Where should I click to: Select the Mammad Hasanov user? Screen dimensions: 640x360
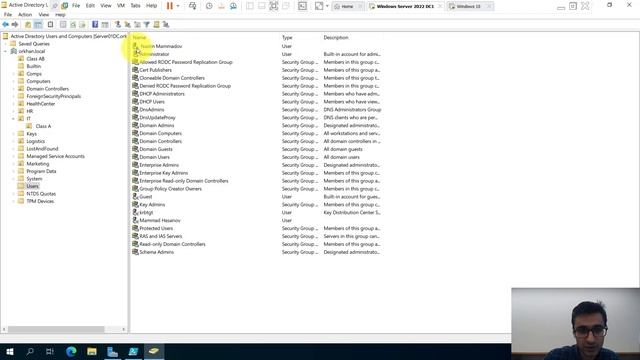pyautogui.click(x=160, y=220)
